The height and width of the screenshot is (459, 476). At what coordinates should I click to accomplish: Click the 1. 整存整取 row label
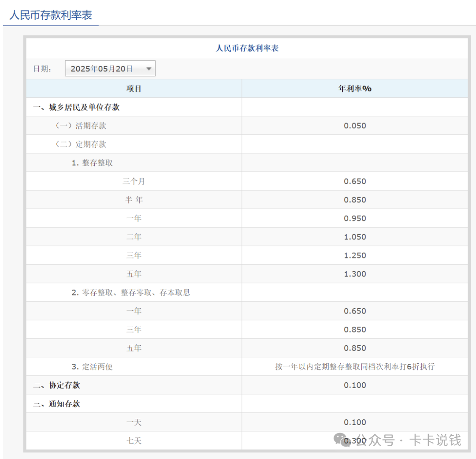pyautogui.click(x=92, y=163)
